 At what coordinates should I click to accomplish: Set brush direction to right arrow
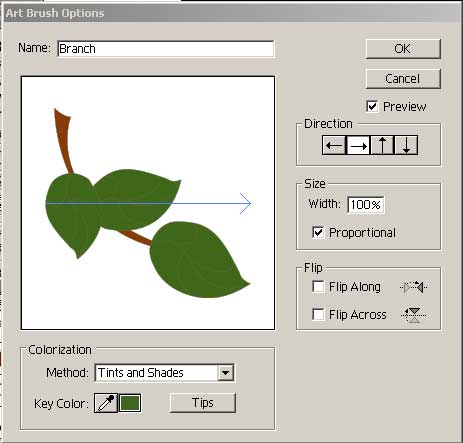pyautogui.click(x=358, y=145)
